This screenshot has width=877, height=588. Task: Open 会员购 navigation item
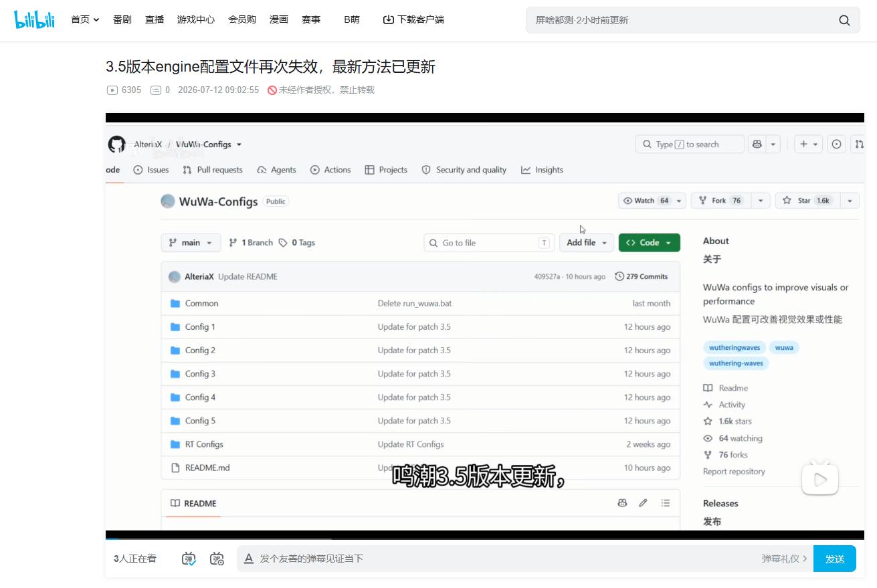(242, 19)
